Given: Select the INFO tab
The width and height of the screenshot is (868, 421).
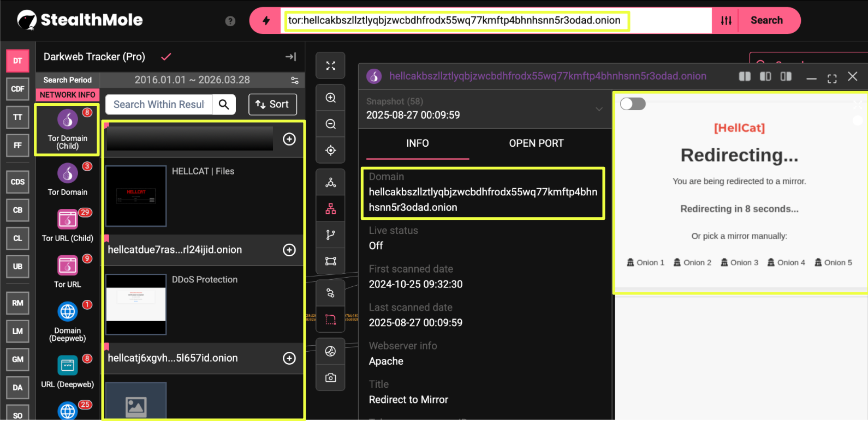Looking at the screenshot, I should point(417,143).
